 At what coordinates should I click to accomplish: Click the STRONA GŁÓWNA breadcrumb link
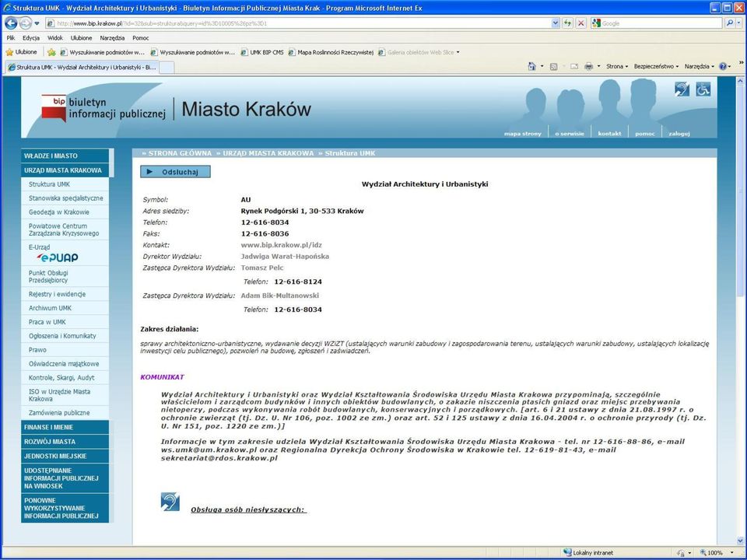click(180, 153)
